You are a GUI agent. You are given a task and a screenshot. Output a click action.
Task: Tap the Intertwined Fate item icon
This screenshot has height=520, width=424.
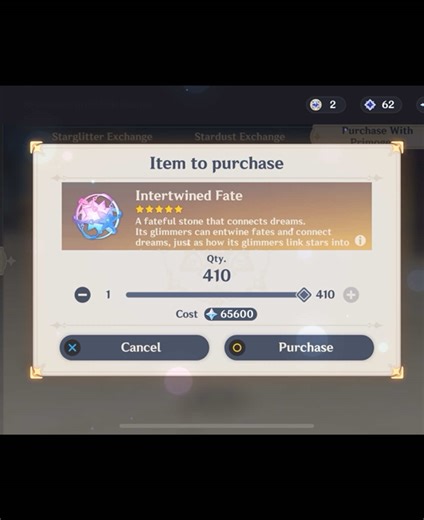(97, 217)
